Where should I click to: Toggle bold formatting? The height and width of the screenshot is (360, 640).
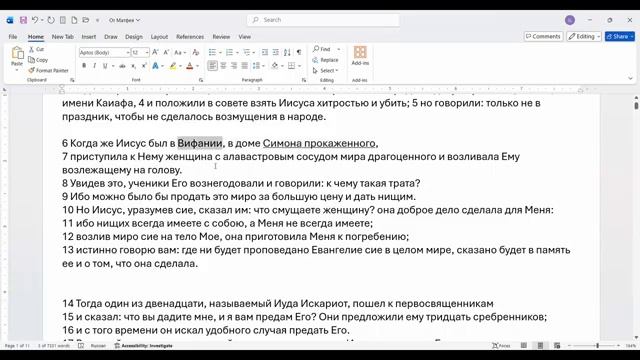click(x=84, y=66)
